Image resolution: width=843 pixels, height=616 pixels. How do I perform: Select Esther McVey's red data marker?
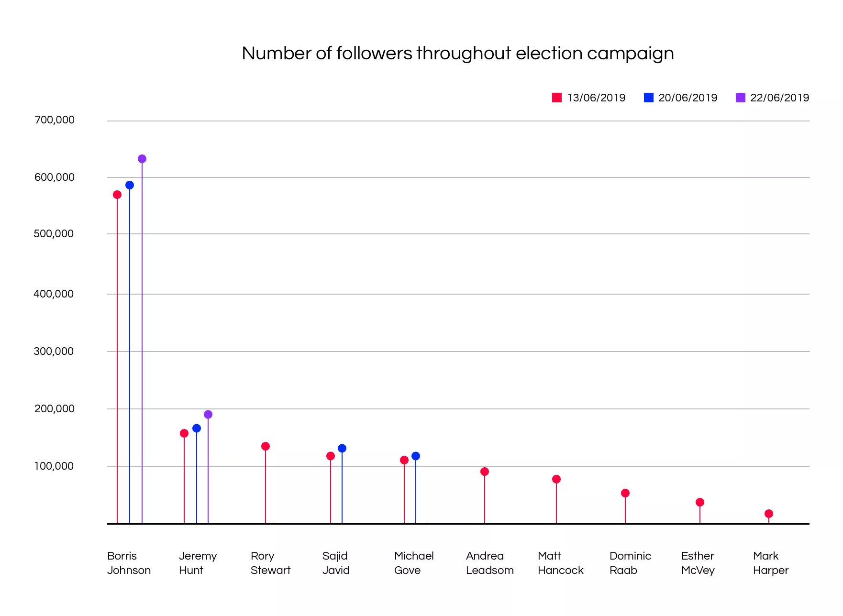(x=700, y=502)
